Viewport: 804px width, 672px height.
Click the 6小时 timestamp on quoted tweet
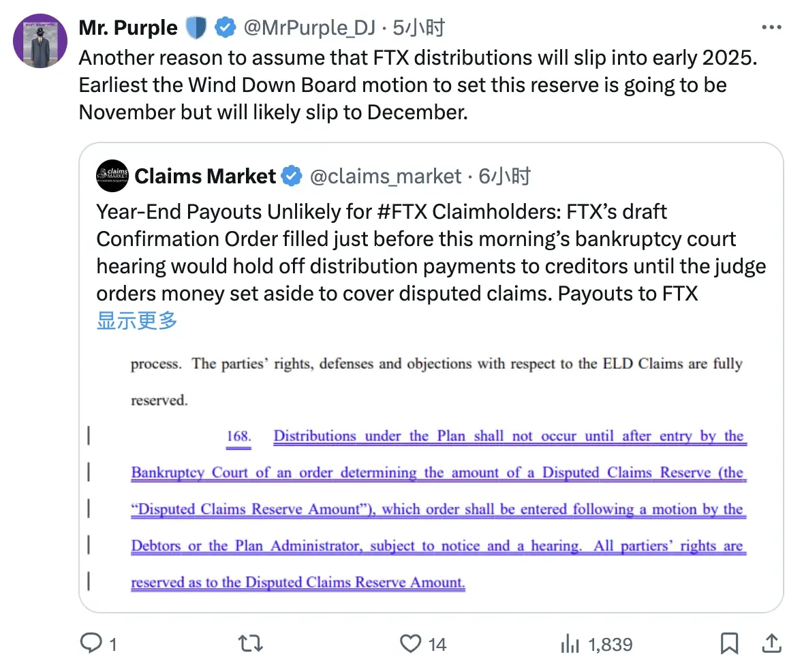click(505, 175)
